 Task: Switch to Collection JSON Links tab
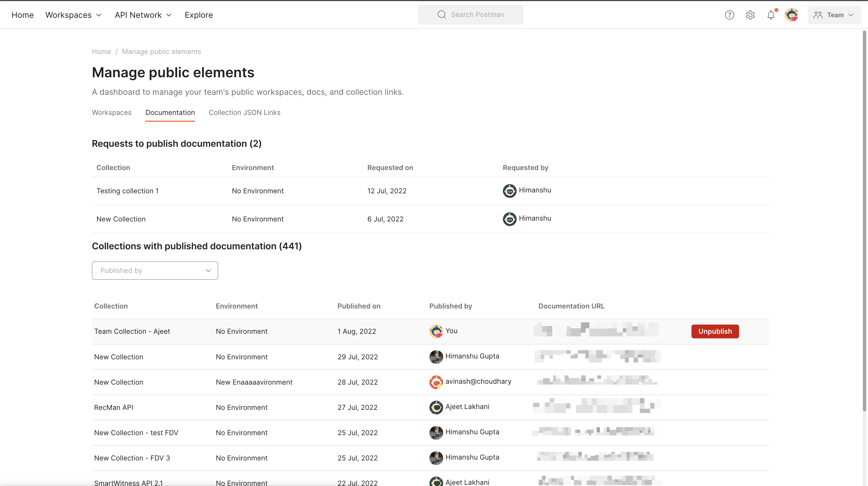[245, 112]
